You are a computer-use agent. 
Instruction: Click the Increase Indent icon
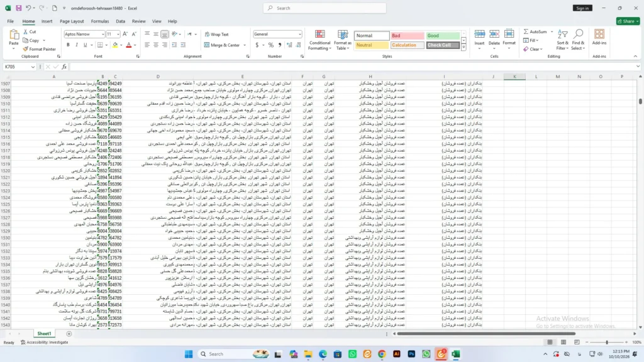(x=183, y=45)
